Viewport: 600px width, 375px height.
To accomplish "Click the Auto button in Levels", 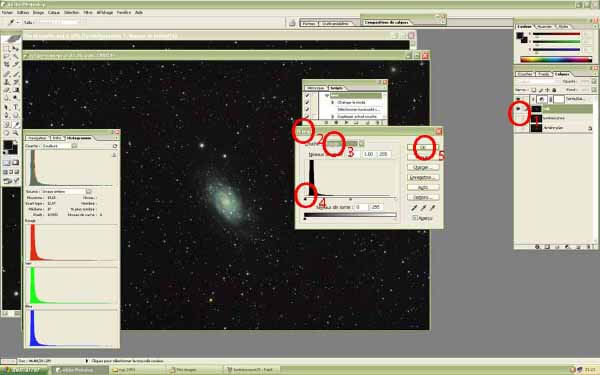I will tap(423, 188).
